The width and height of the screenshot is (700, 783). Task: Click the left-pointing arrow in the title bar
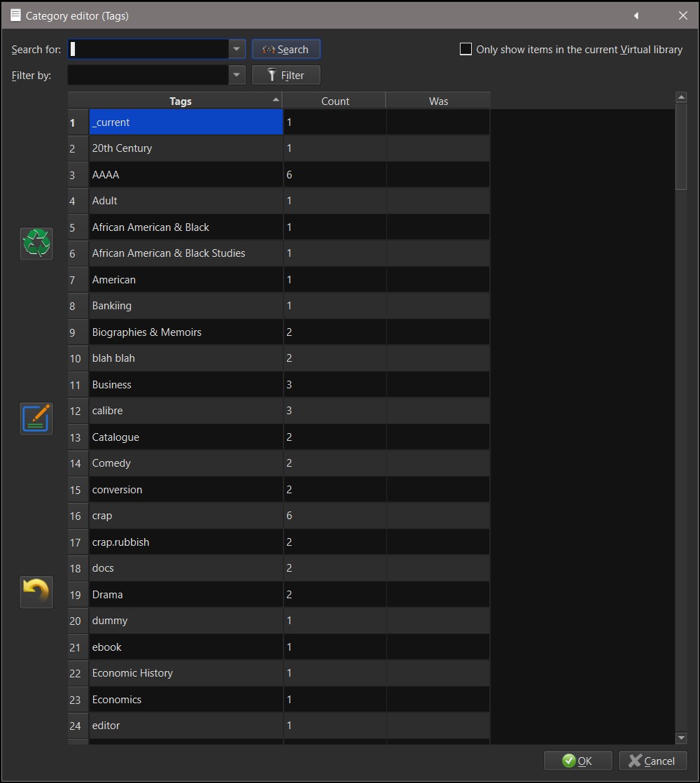pos(636,15)
